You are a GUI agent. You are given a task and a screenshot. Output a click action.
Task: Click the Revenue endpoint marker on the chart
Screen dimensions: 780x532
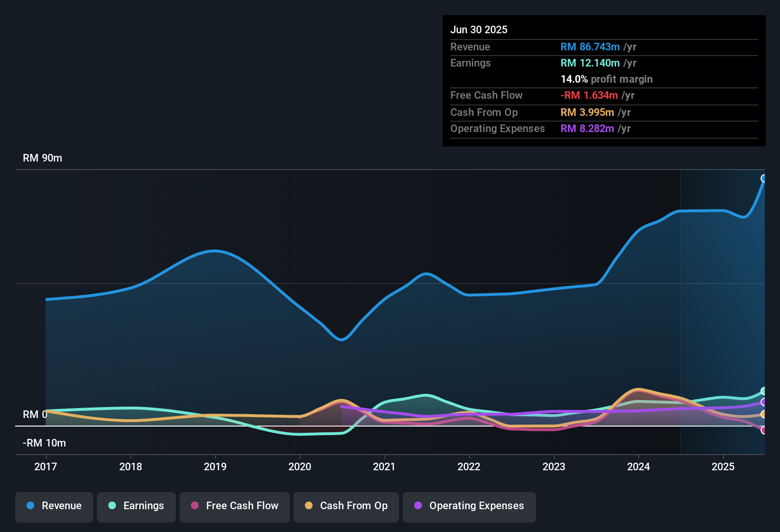point(764,178)
